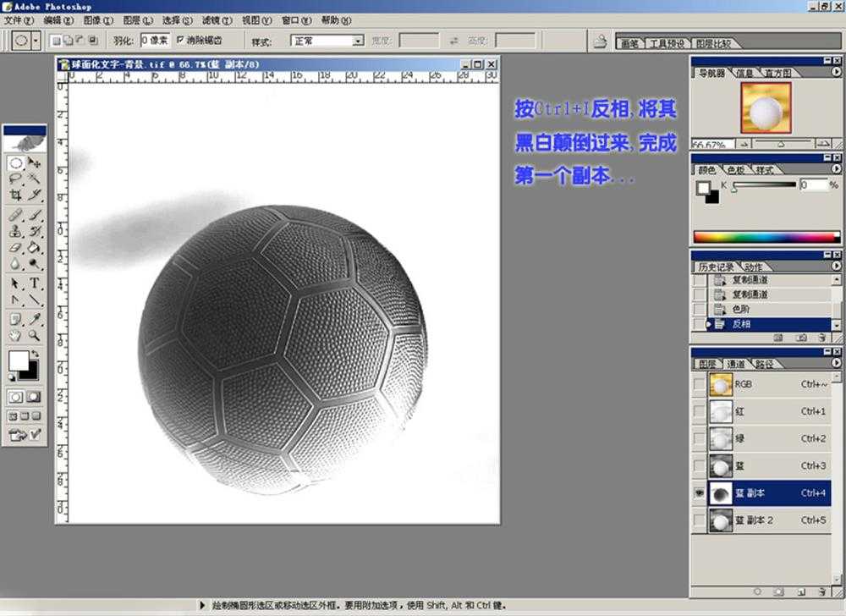Screen dimensions: 846x616
Task: Open the 滤镜 (Filter) menu
Action: pyautogui.click(x=216, y=20)
